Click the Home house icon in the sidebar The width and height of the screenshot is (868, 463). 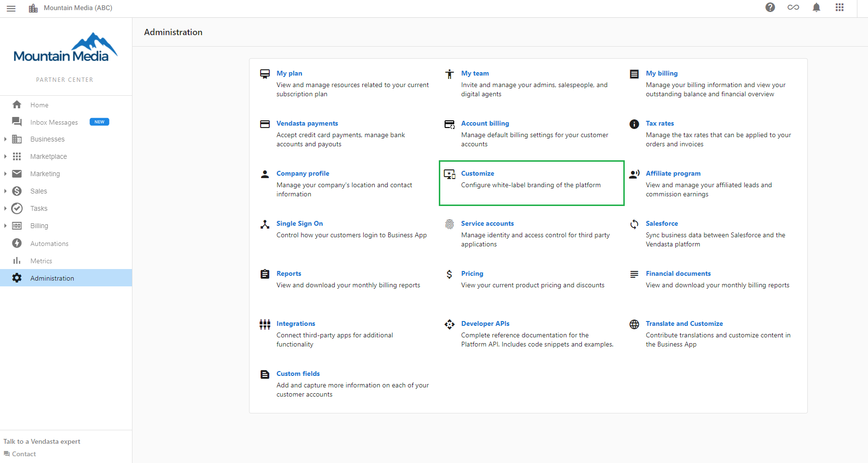(x=17, y=104)
